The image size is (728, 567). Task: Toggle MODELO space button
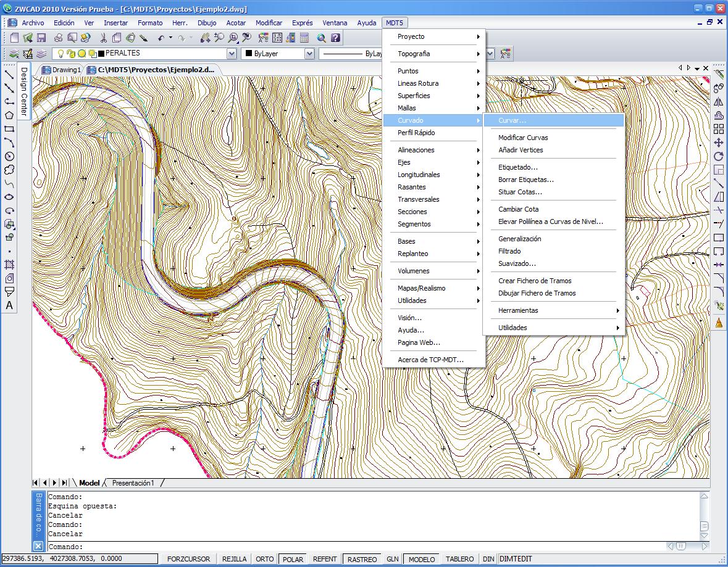click(x=422, y=559)
